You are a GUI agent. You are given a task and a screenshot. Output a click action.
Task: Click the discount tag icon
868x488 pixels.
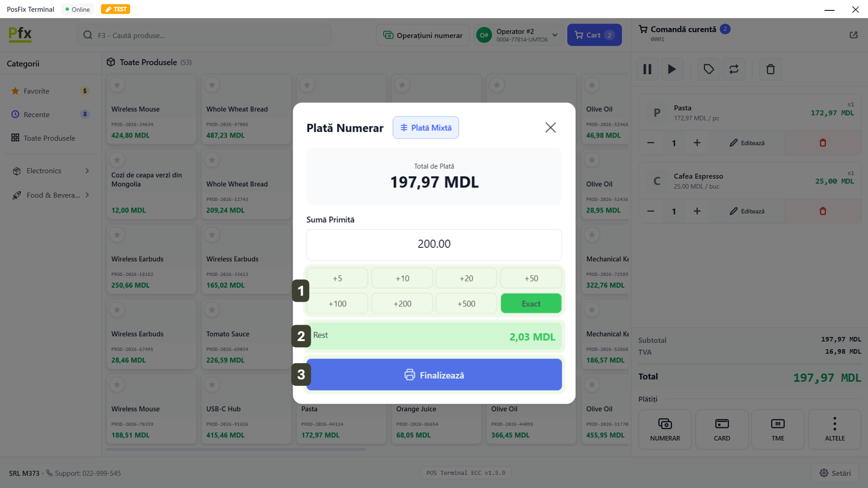click(708, 69)
